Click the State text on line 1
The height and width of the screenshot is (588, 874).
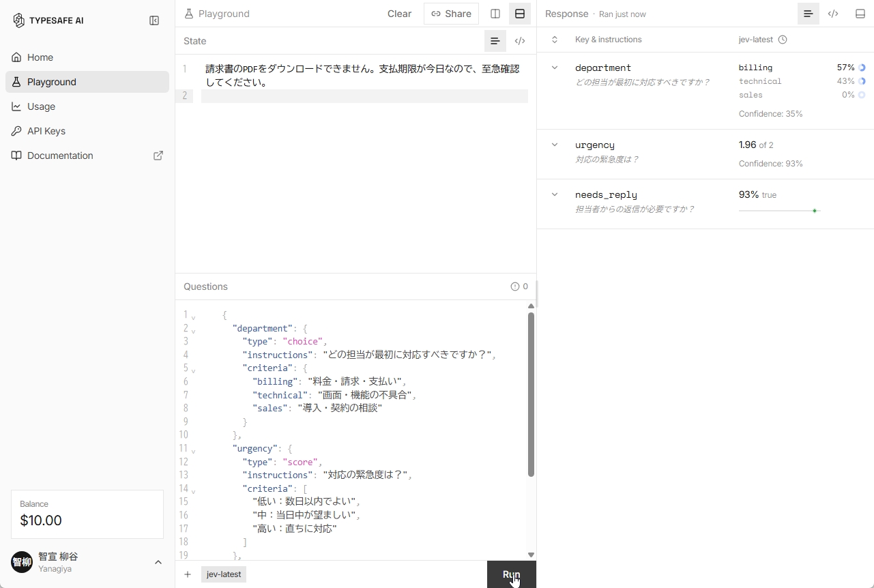coord(362,76)
